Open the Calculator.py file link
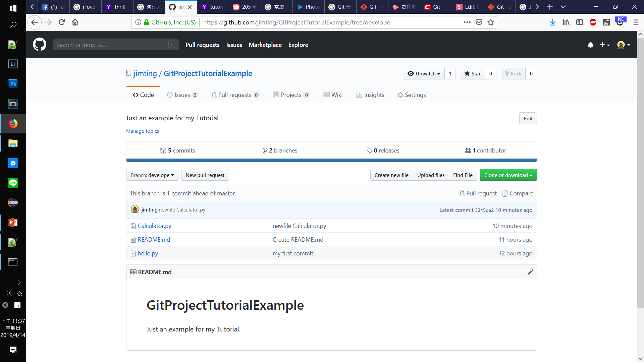 154,226
